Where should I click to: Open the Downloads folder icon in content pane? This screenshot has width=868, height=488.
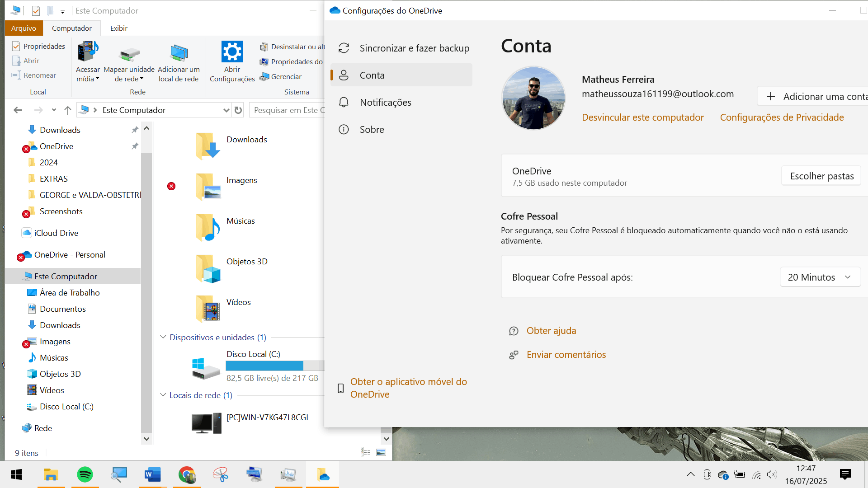click(x=208, y=145)
